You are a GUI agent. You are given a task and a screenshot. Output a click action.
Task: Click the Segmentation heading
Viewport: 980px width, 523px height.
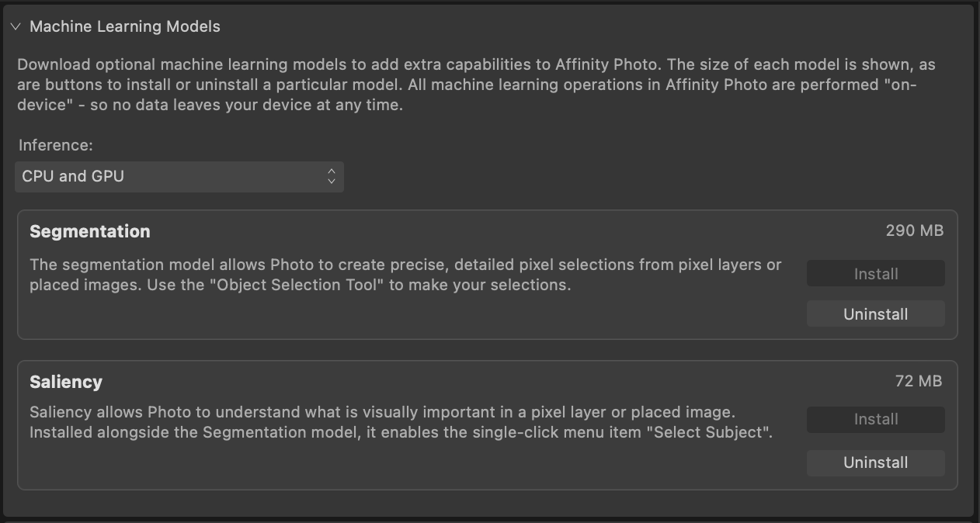90,231
